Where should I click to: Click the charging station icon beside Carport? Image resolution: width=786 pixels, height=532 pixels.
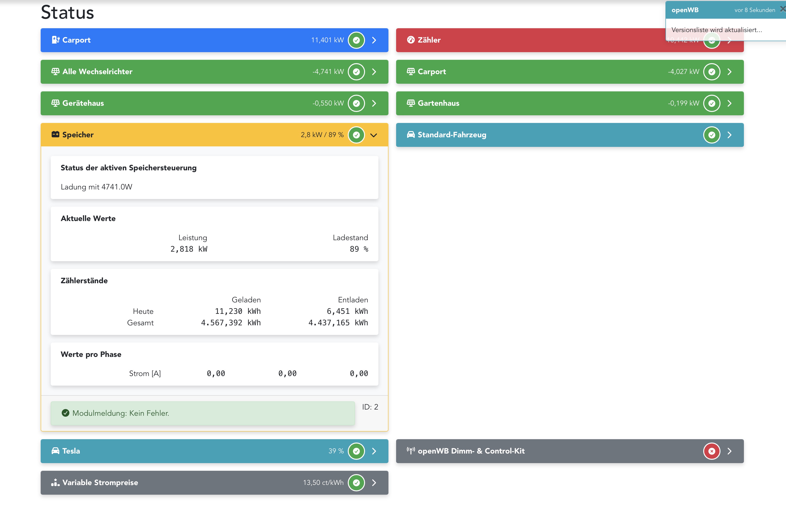tap(55, 40)
